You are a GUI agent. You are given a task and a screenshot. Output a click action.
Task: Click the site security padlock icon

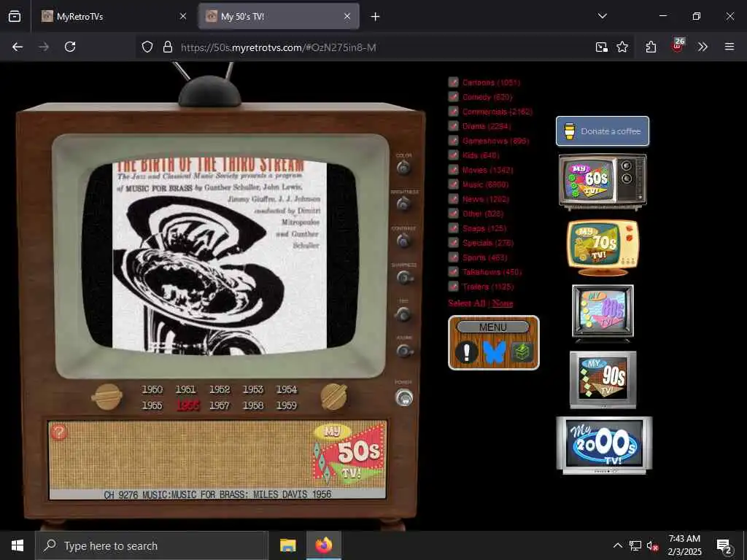[x=167, y=47]
